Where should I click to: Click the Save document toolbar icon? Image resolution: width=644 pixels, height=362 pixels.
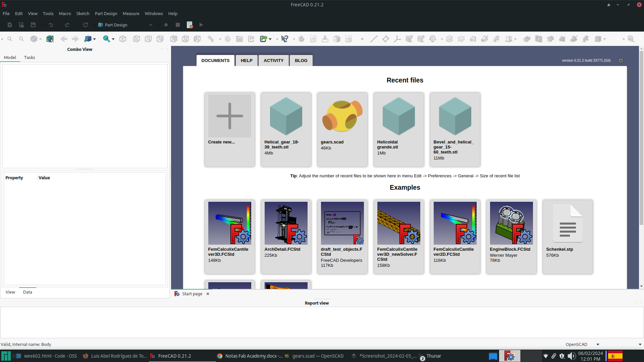pos(33,25)
